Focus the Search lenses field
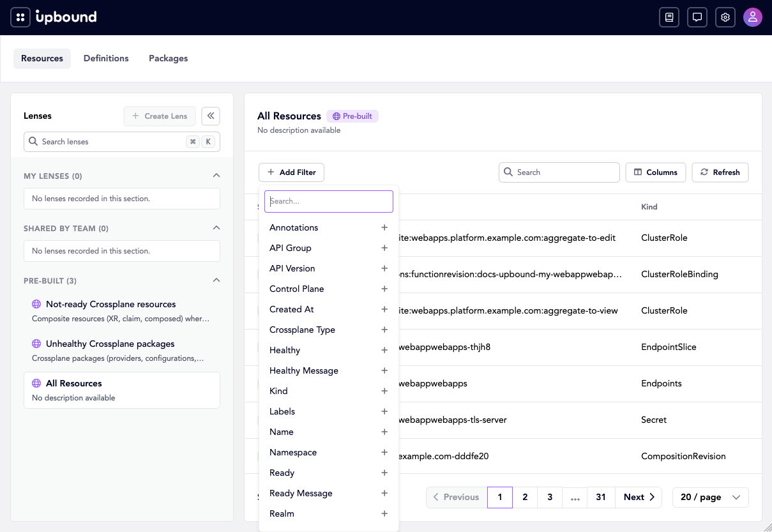This screenshot has width=772, height=532. coord(122,142)
